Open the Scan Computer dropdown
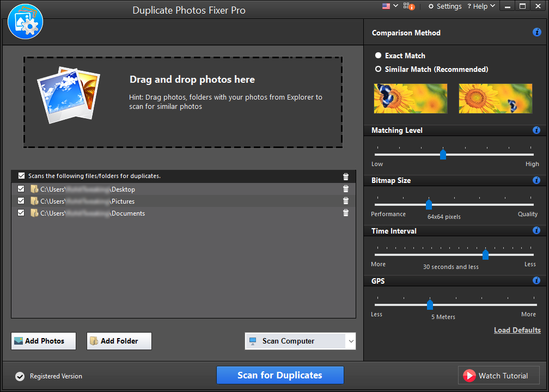549x392 pixels. pos(300,341)
